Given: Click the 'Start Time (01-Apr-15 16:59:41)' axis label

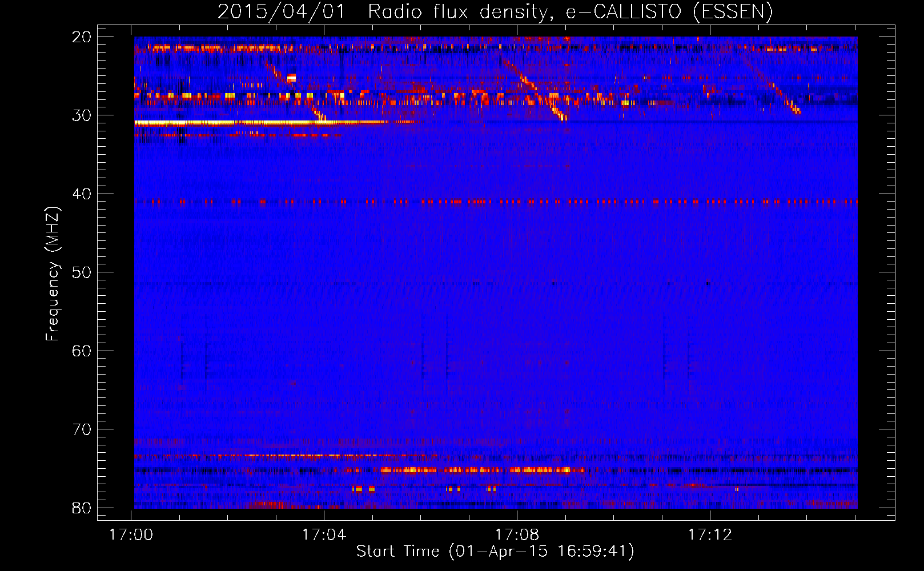Looking at the screenshot, I should [495, 552].
